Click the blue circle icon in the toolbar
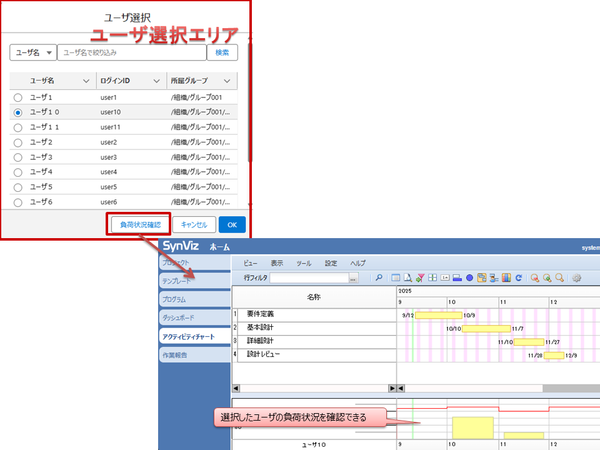This screenshot has height=450, width=600. (x=470, y=278)
